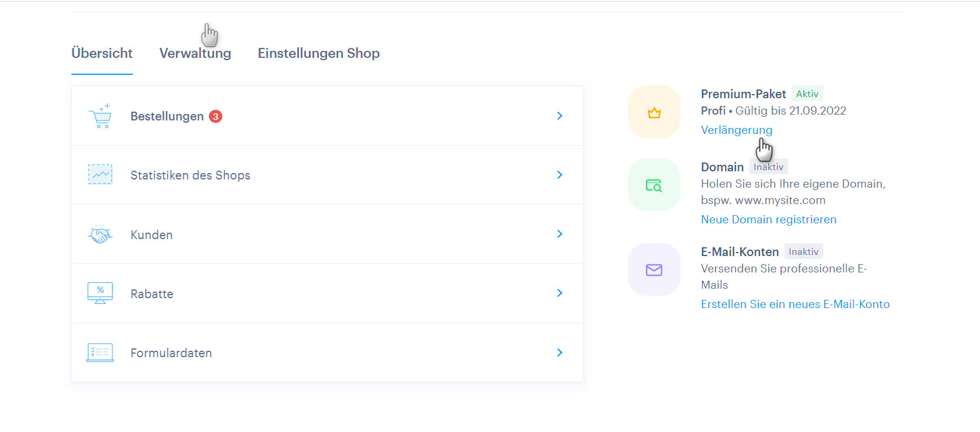Open Rabatte using its chevron arrow
The height and width of the screenshot is (432, 980).
pos(559,293)
